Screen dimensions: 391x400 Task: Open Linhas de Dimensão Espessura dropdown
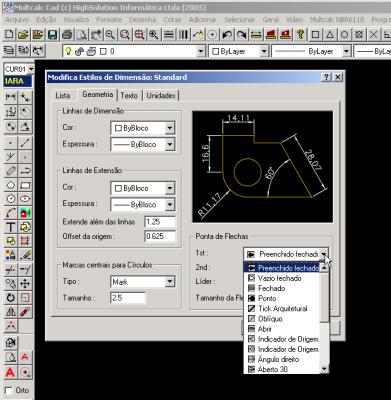click(x=170, y=144)
